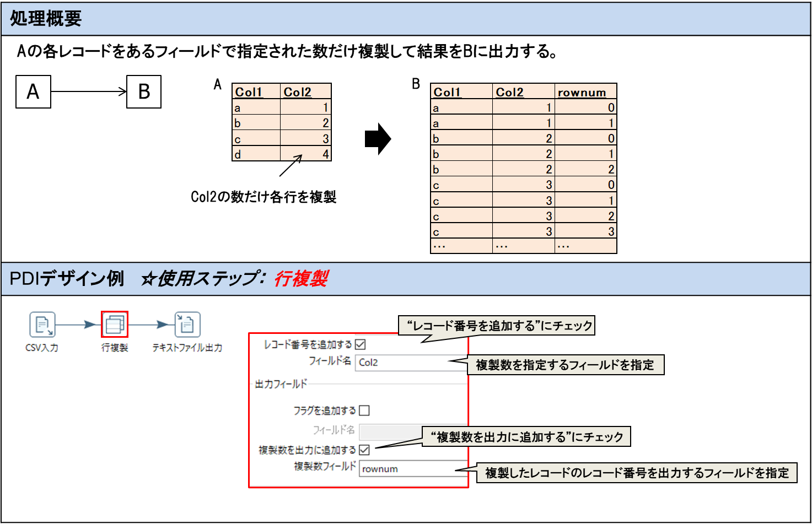Click the 複製数フィールド input containing rownum
The height and width of the screenshot is (524, 812).
(413, 468)
